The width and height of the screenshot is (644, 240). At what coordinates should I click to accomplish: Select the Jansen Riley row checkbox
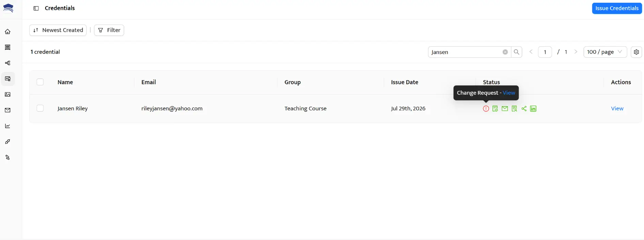pos(40,108)
